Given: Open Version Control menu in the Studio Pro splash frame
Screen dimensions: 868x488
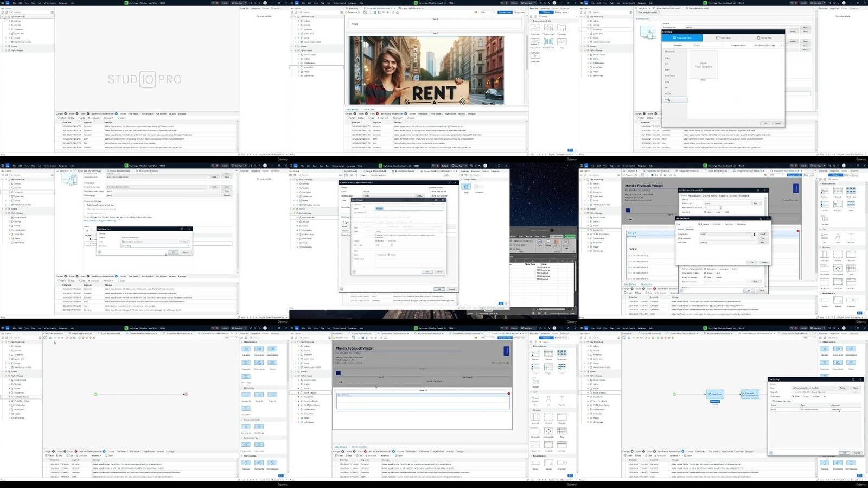Looking at the screenshot, I should [50, 3].
